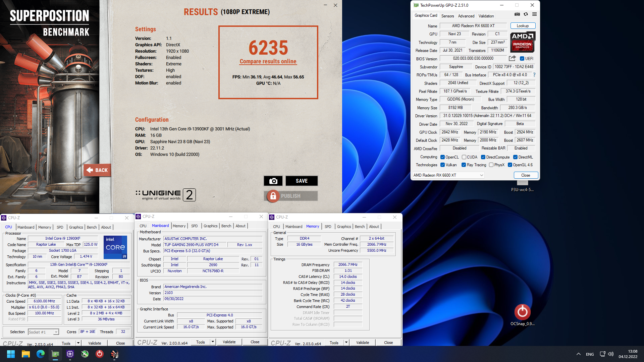Toggle the CUDA checkbox

[464, 157]
